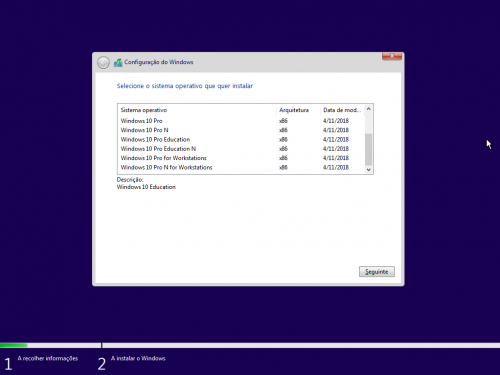The image size is (500, 375).
Task: Click the Sistema operativo column header
Action: (x=197, y=110)
